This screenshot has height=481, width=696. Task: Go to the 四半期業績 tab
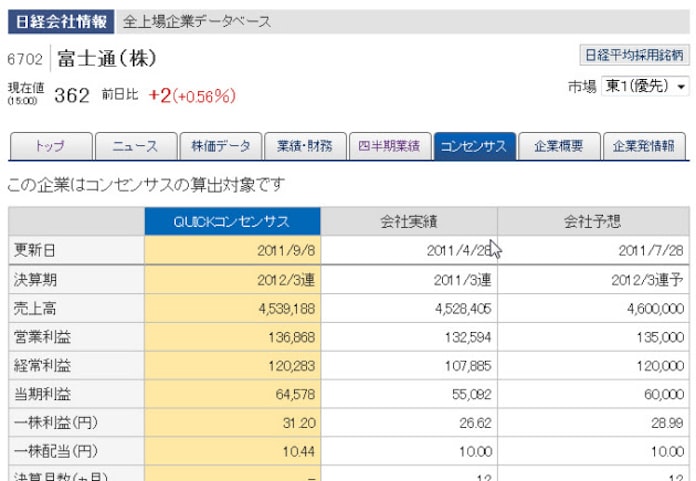(x=390, y=146)
